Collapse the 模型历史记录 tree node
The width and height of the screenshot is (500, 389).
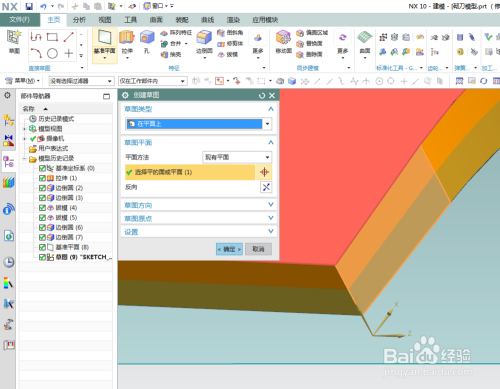click(24, 158)
